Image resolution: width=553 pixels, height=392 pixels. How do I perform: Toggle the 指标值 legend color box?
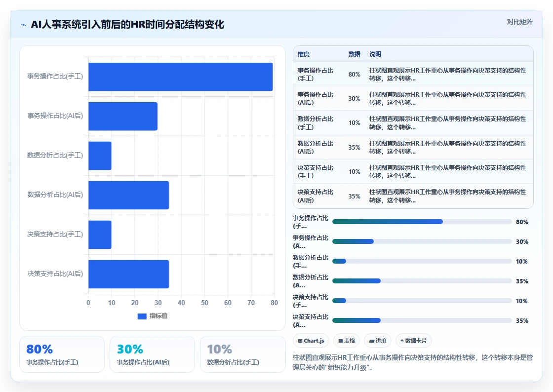(142, 316)
